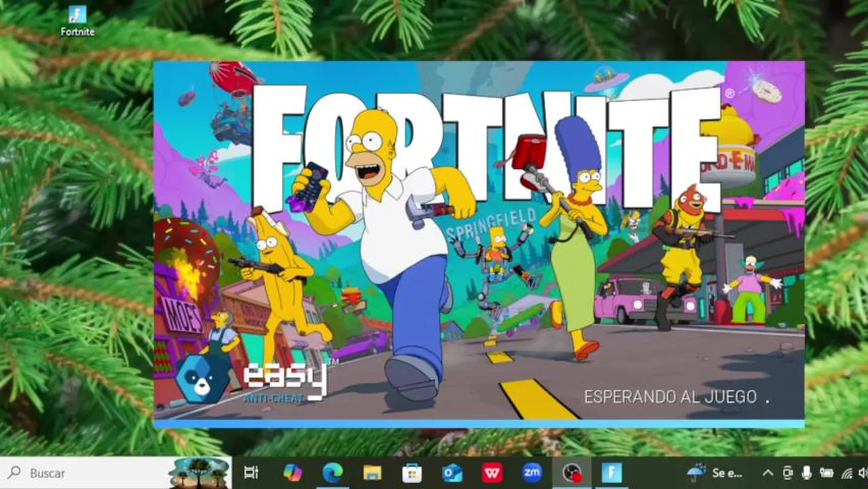Open Task View in the taskbar

coord(251,473)
